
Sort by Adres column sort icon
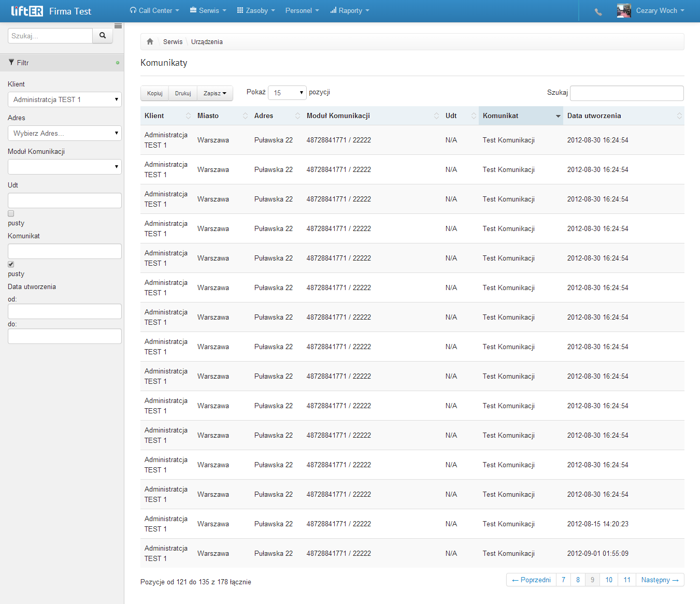297,116
